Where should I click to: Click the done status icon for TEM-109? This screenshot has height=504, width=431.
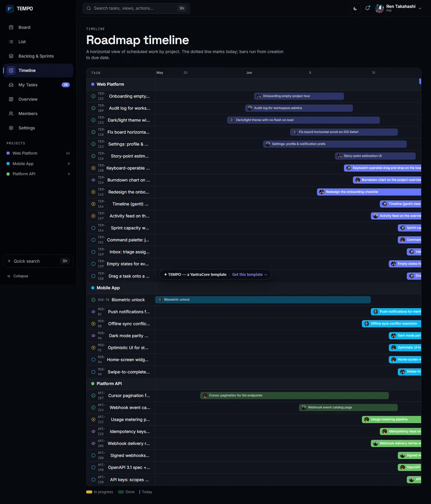93,108
